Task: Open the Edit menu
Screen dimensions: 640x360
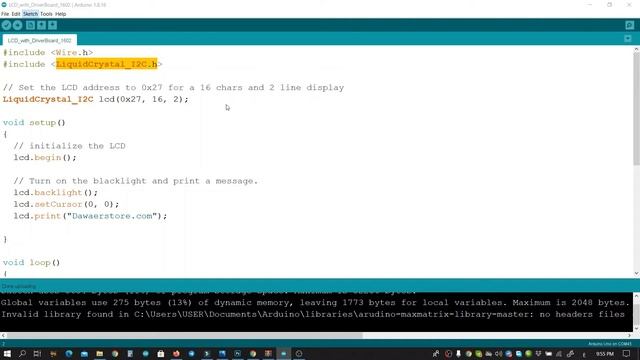Action: (16, 14)
